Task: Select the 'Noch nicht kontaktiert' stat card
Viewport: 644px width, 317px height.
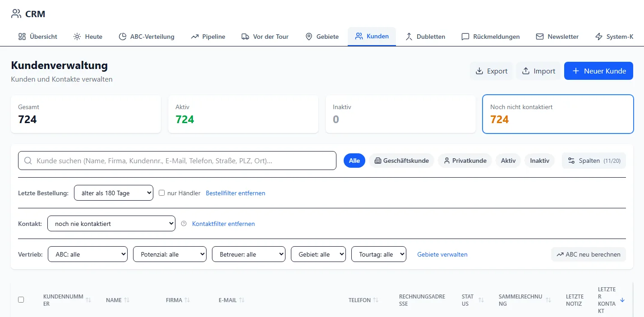Action: (558, 114)
